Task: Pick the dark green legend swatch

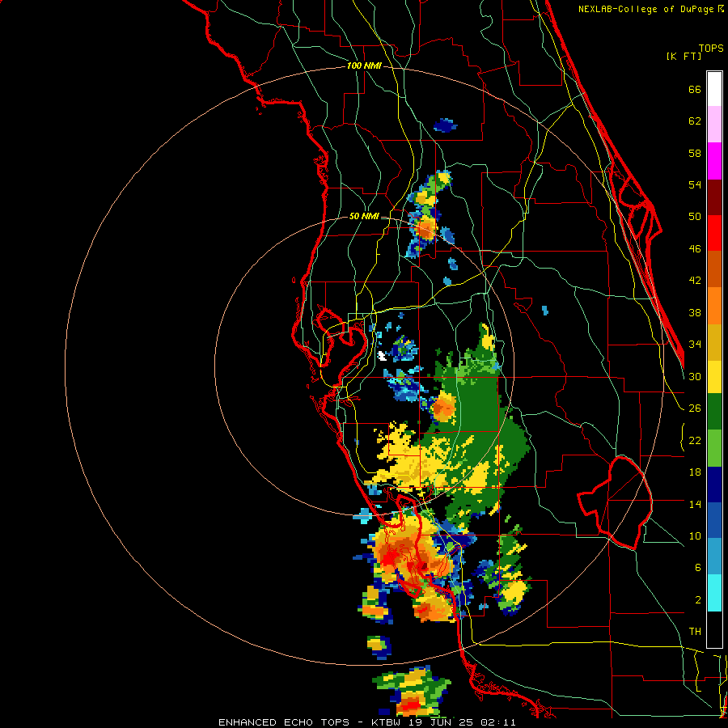Action: [714, 412]
